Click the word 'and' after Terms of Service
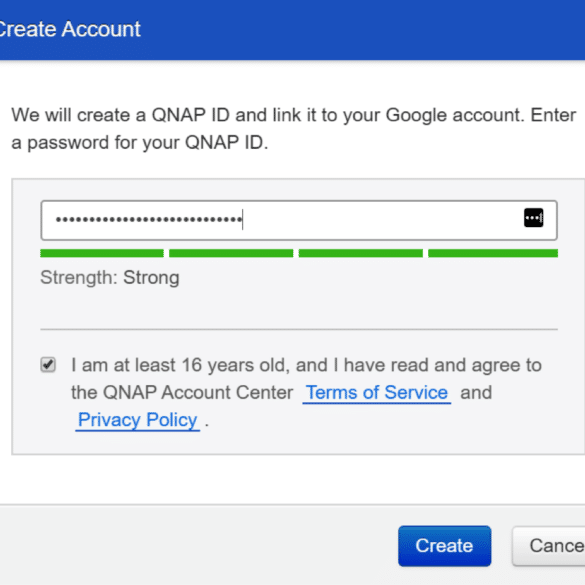The width and height of the screenshot is (585, 585). pyautogui.click(x=476, y=393)
